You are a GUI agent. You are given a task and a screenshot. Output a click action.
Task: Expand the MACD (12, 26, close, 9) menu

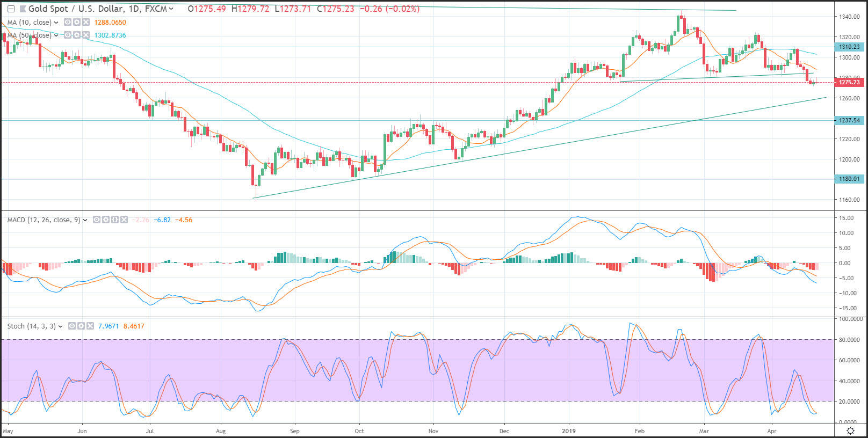click(x=85, y=220)
